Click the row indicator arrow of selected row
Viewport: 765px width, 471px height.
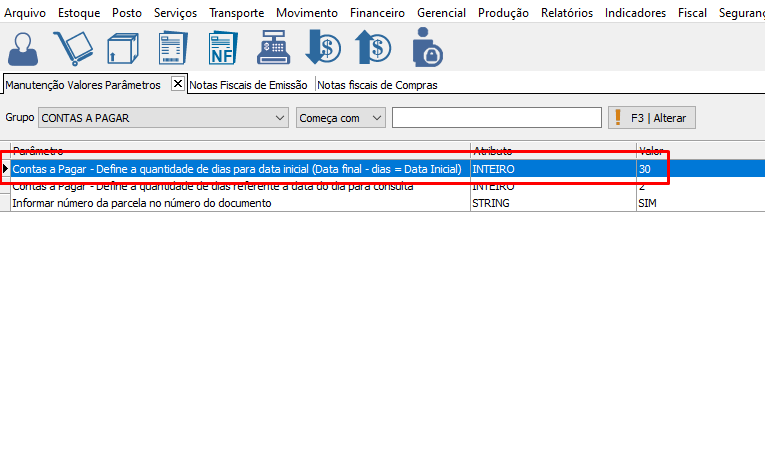[x=5, y=169]
